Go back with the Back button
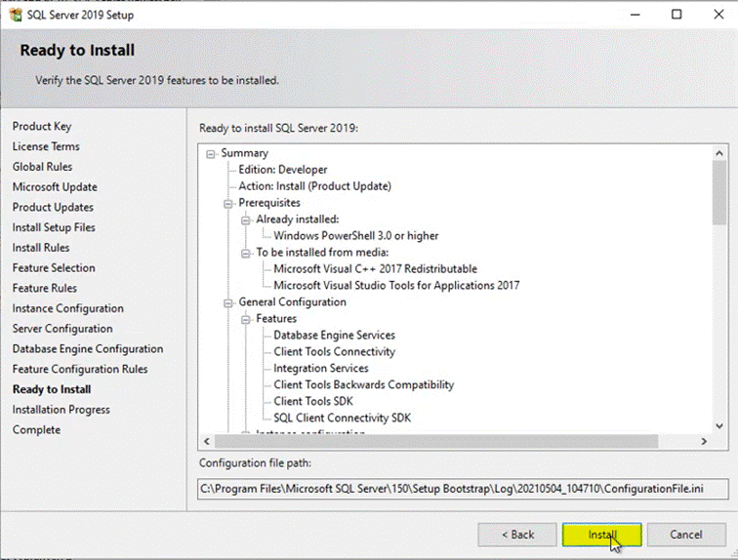738x560 pixels. pyautogui.click(x=517, y=535)
